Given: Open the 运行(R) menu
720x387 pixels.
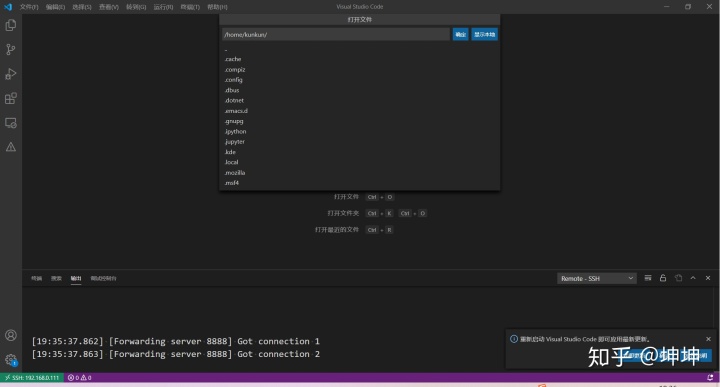Looking at the screenshot, I should [163, 7].
